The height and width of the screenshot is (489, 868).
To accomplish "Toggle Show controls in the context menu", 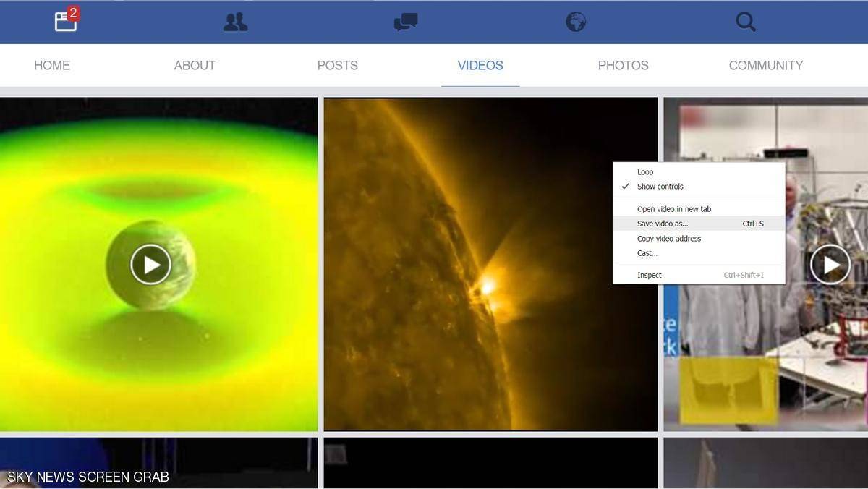I will tap(699, 187).
